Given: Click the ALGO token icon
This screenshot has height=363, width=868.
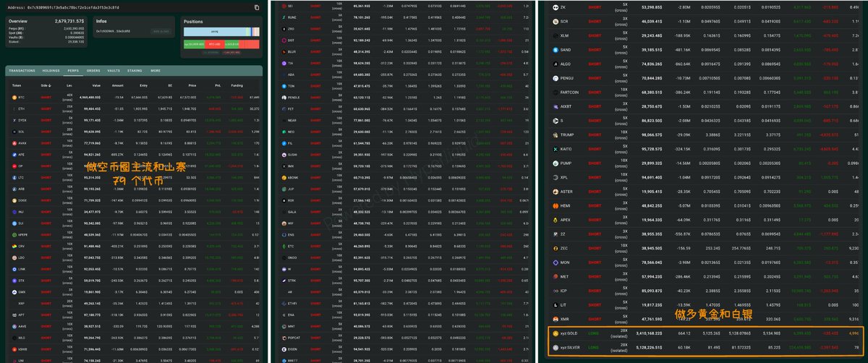Looking at the screenshot, I should [556, 64].
